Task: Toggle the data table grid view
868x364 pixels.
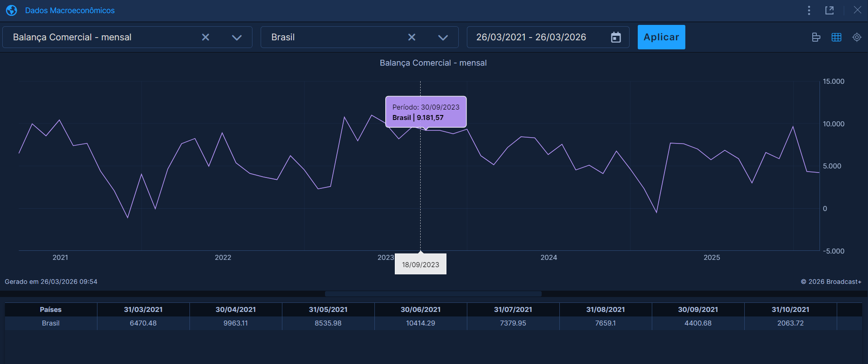Action: point(836,37)
